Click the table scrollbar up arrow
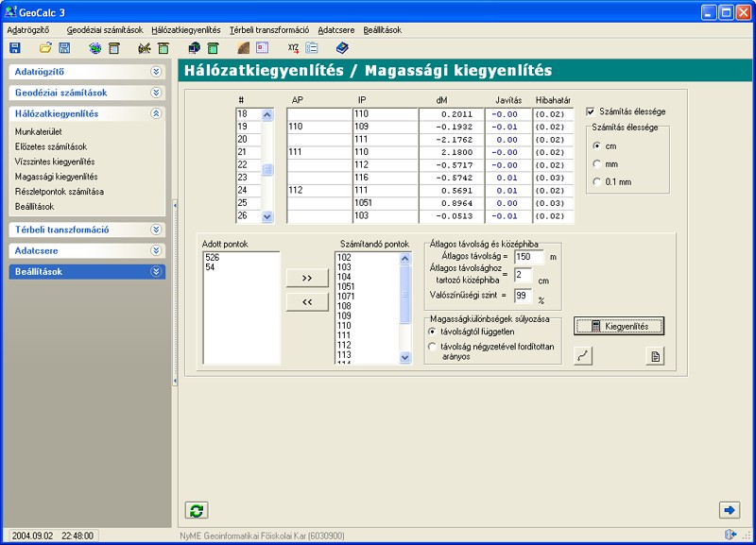Viewport: 756px width, 545px height. [x=267, y=114]
